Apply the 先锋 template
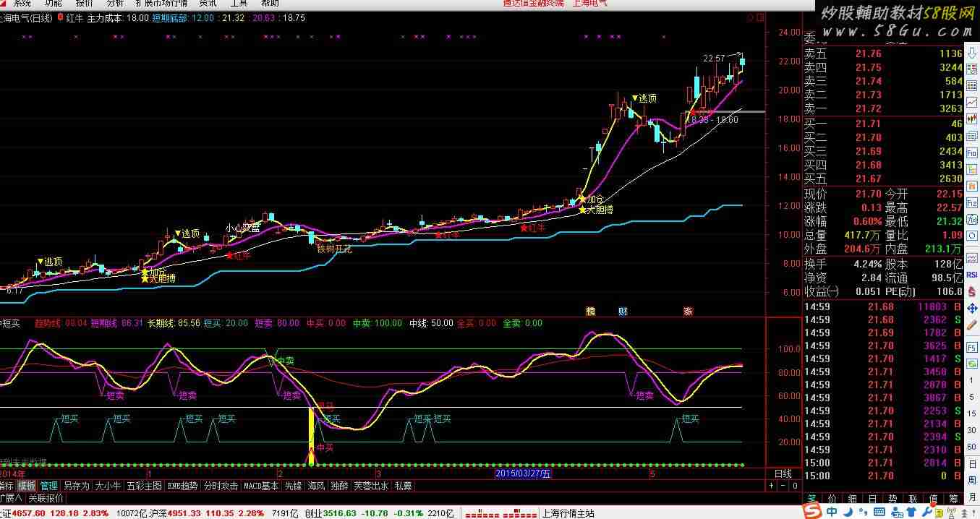This screenshot has width=980, height=519. coord(293,486)
